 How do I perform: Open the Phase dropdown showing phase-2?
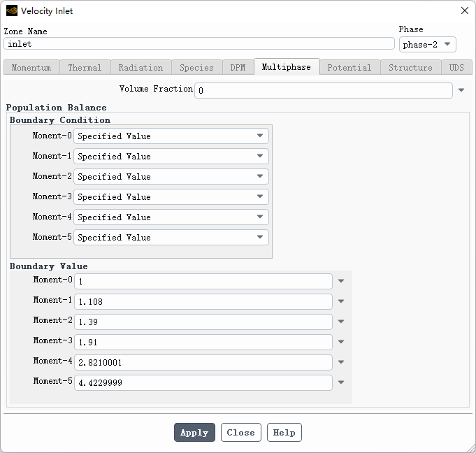pyautogui.click(x=428, y=45)
